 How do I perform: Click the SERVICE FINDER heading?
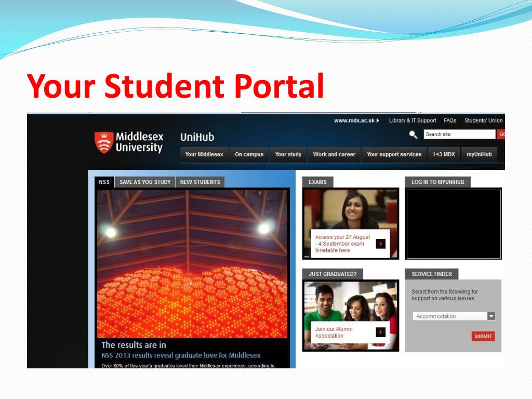pos(432,274)
